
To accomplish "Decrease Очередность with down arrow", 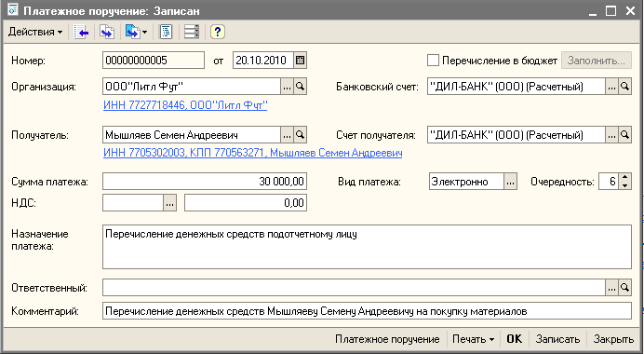I will 624,185.
